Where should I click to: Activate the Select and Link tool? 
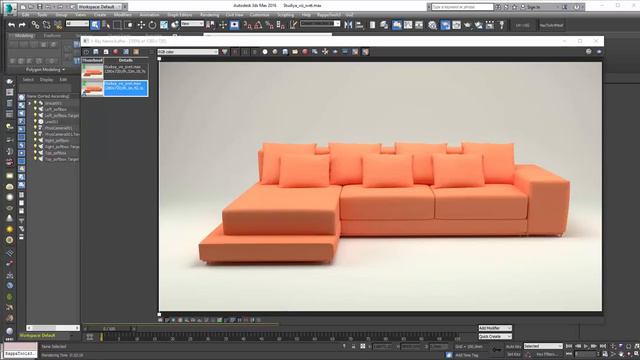[36, 25]
